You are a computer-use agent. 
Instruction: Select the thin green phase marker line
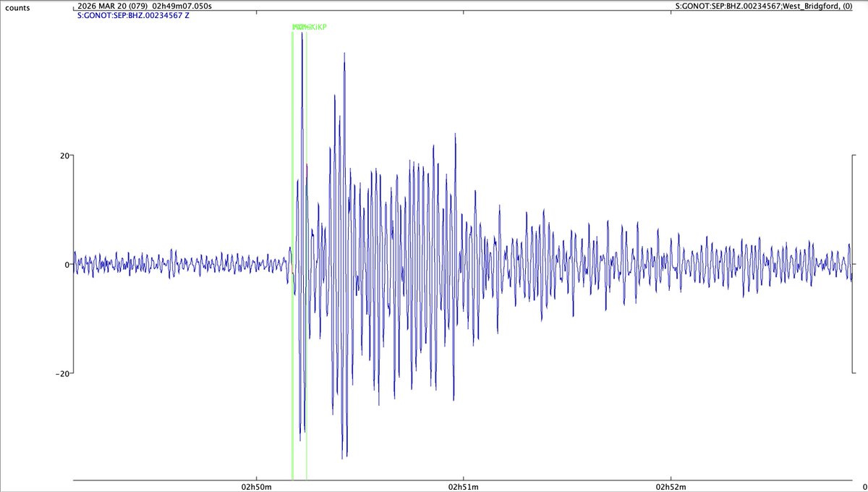307,255
